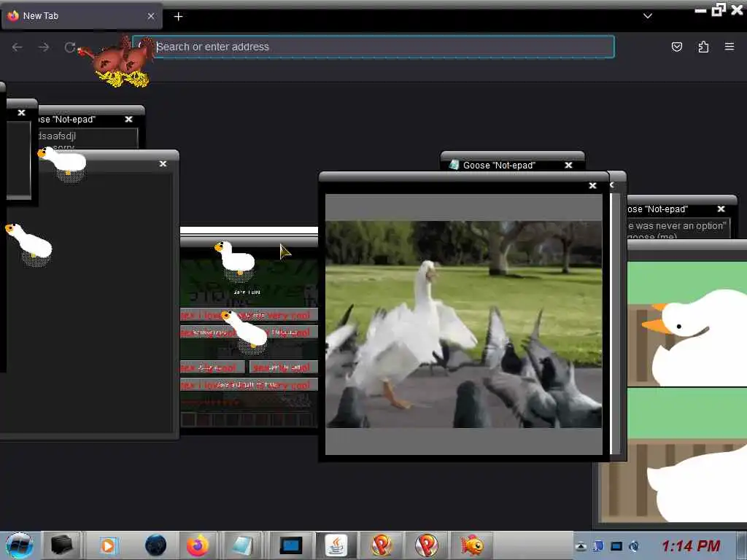Go forward using the Firefox forward arrow
Screen dimensions: 747x560
tap(44, 47)
